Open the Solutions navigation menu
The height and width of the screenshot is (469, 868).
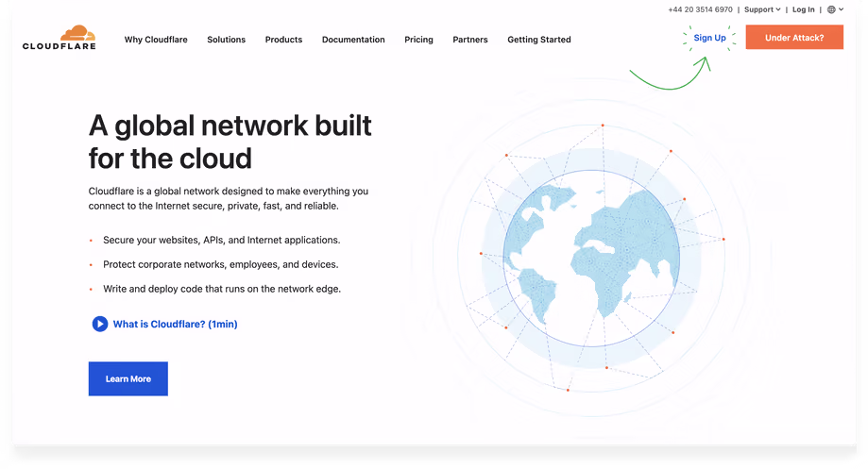[x=226, y=40]
